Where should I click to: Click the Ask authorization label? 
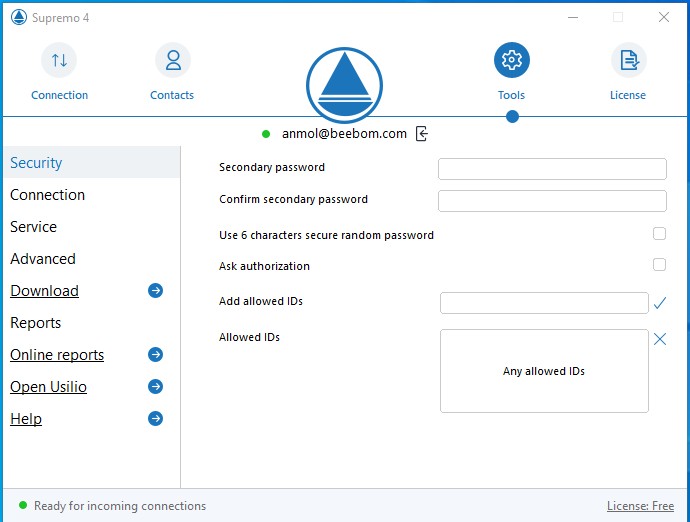point(264,266)
